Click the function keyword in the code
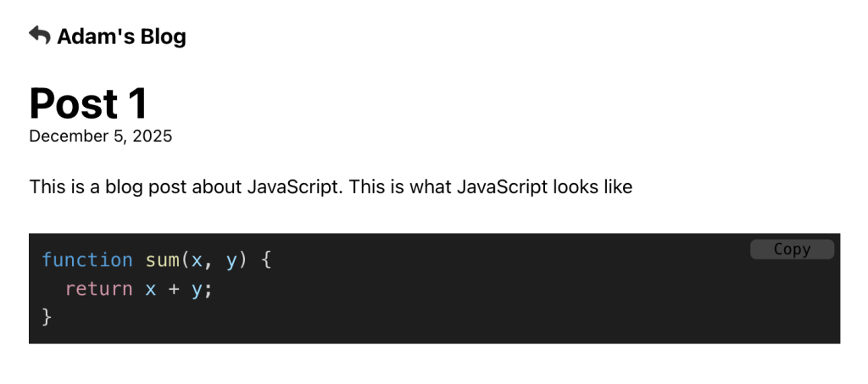Image resolution: width=868 pixels, height=384 pixels. pos(87,260)
